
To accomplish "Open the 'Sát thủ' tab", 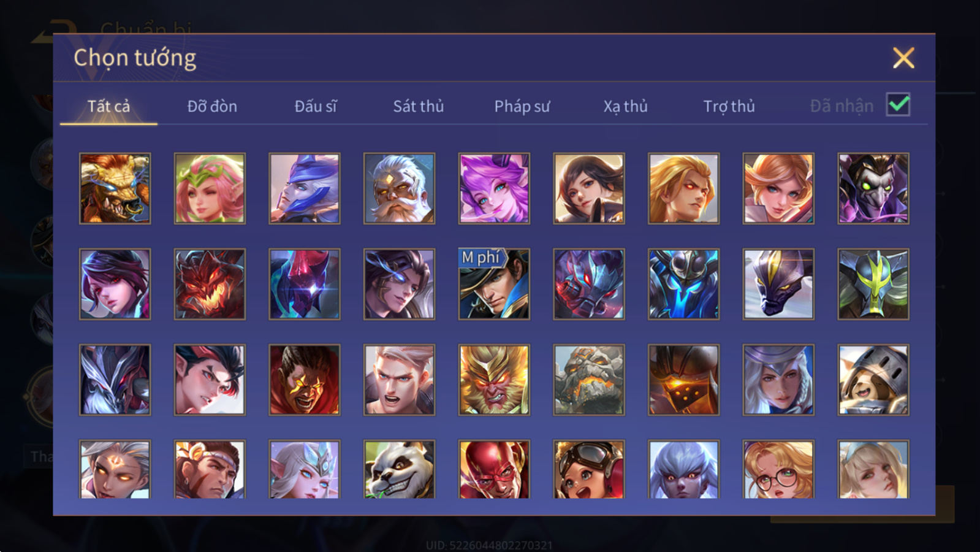I will [x=418, y=106].
